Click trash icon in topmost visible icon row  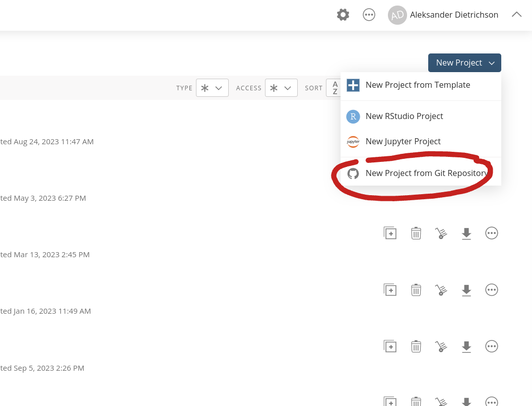point(416,233)
